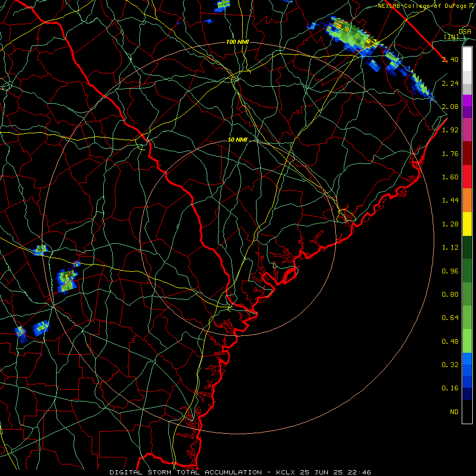Pick the white swatch atop the legend
The image size is (476, 476).
[467, 59]
